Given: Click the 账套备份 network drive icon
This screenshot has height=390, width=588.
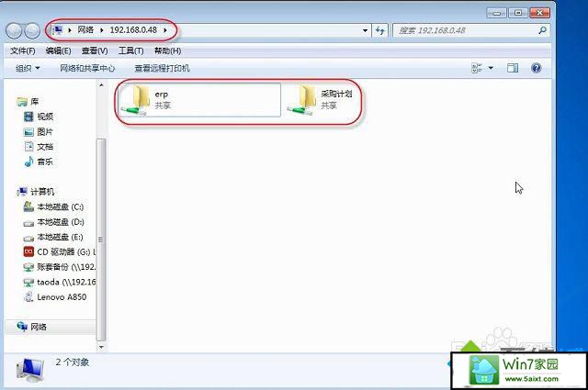Looking at the screenshot, I should click(x=28, y=267).
